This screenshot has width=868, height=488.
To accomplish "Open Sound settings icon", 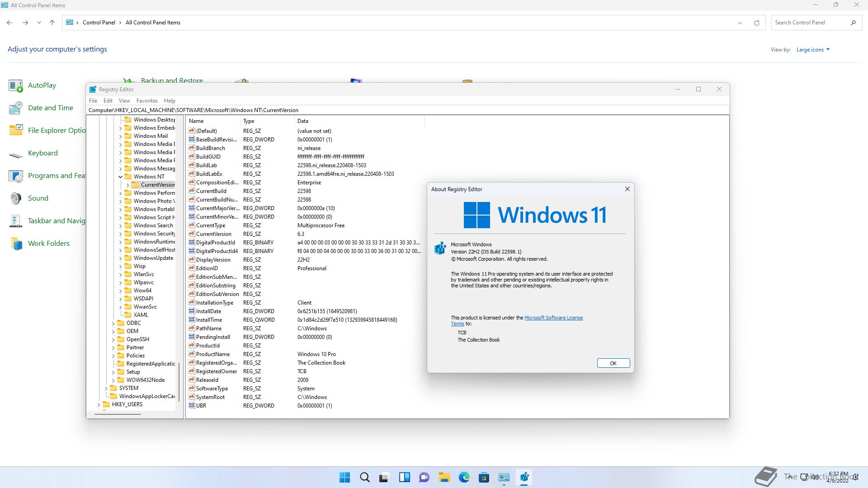I will point(16,198).
